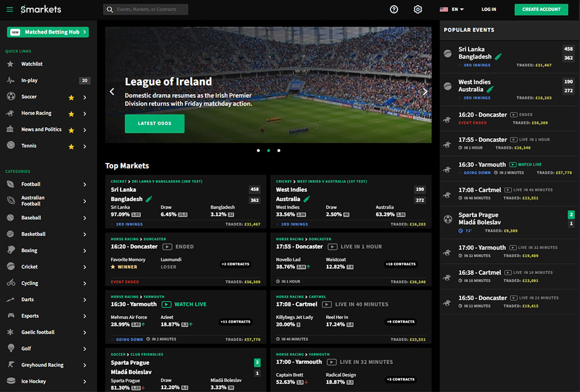The image size is (580, 392).
Task: Open Sparta Prague popular event
Action: pyautogui.click(x=510, y=223)
